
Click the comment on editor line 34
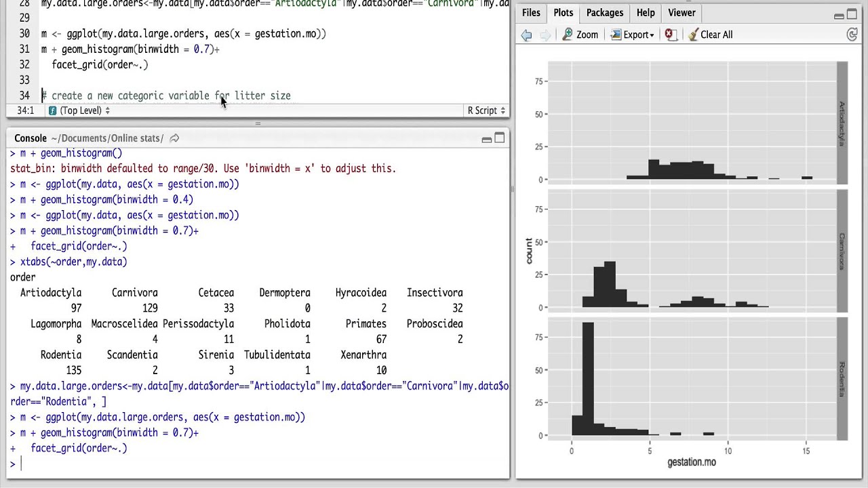tap(166, 96)
